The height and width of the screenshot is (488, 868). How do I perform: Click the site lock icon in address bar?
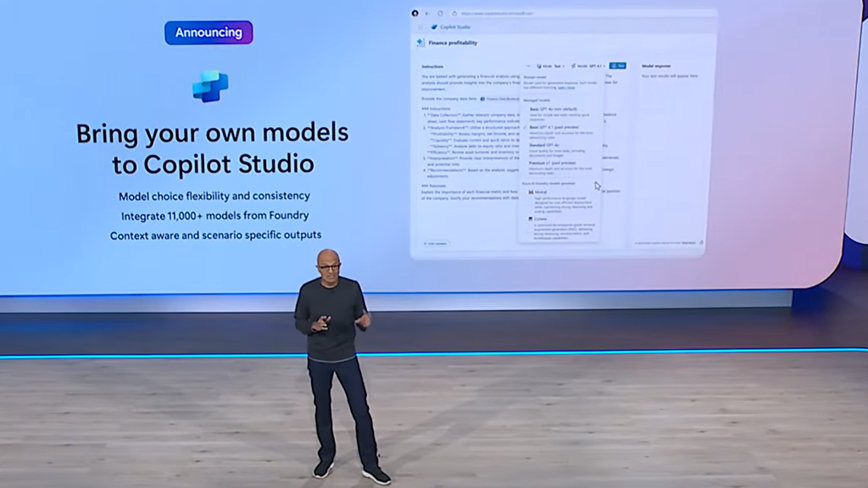pos(454,14)
